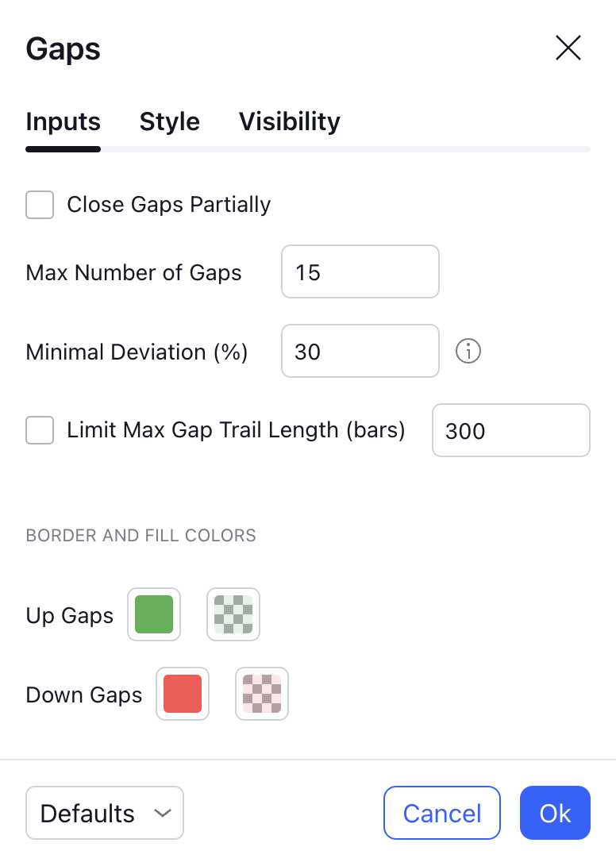Image resolution: width=616 pixels, height=862 pixels.
Task: Toggle Limit Max Gap Trail Length checkbox
Action: pos(40,430)
